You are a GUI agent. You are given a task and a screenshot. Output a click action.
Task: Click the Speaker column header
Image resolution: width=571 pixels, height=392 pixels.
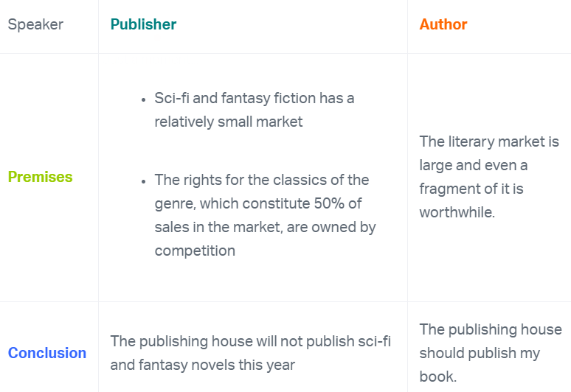tap(35, 24)
